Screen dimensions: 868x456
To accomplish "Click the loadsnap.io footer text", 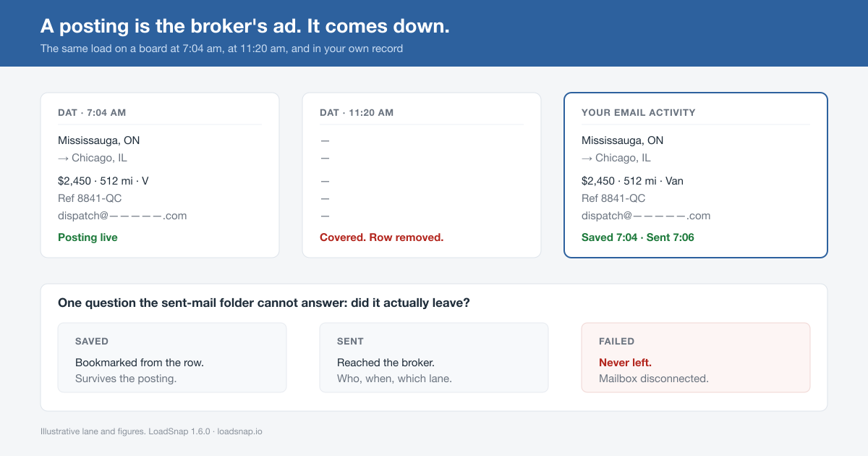I will point(239,431).
